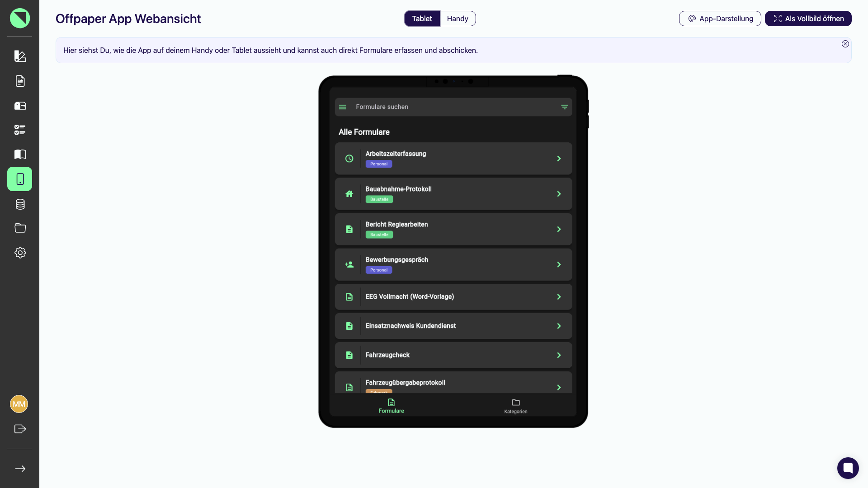The width and height of the screenshot is (868, 488).
Task: Open the Fahrzeugübergabeprotokoll form title
Action: 405,383
